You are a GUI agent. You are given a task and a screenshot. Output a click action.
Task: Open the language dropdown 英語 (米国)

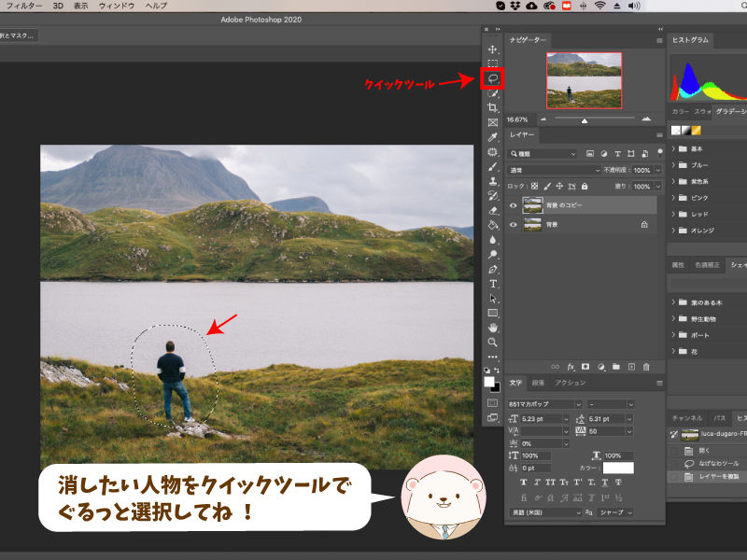(546, 512)
